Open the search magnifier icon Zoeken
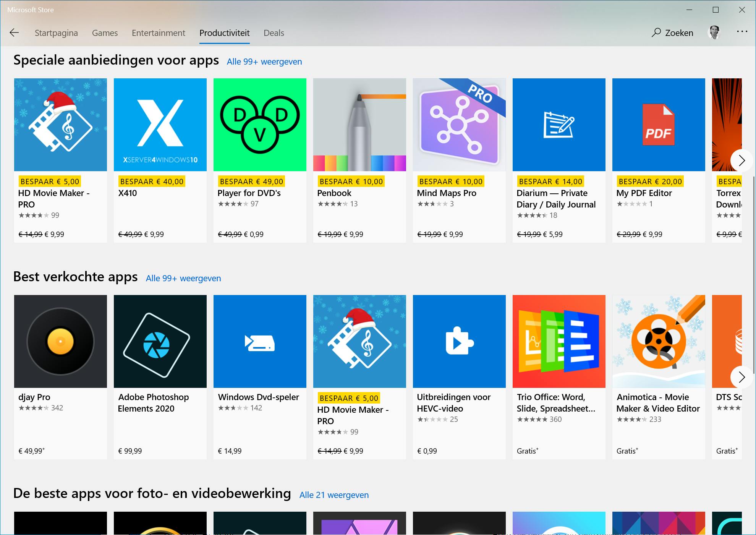 pos(656,33)
